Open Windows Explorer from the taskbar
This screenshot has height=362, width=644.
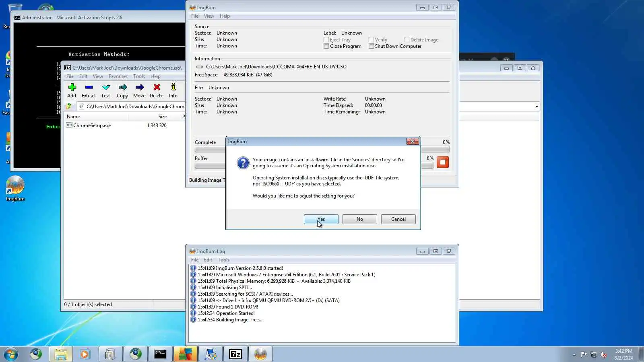tap(61, 354)
